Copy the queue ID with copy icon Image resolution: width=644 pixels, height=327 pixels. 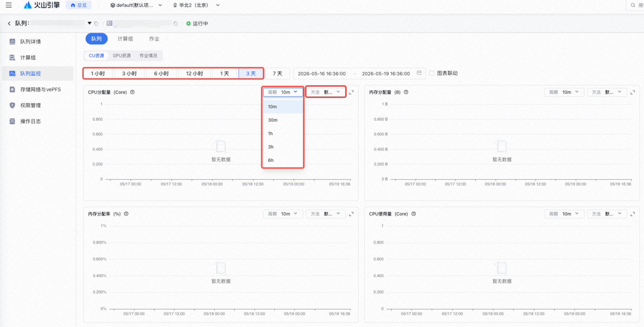pos(176,23)
